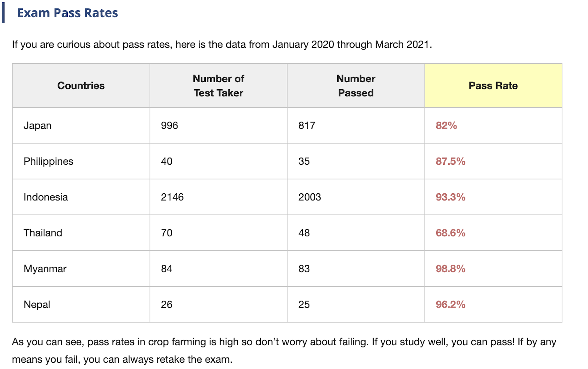
Task: Click the Japan country cell
Action: (x=37, y=125)
